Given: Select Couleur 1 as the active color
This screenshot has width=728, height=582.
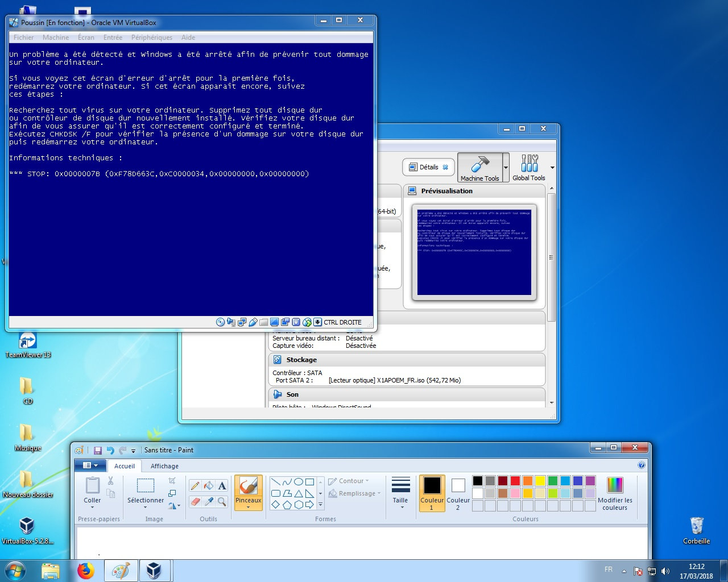Looking at the screenshot, I should (432, 493).
